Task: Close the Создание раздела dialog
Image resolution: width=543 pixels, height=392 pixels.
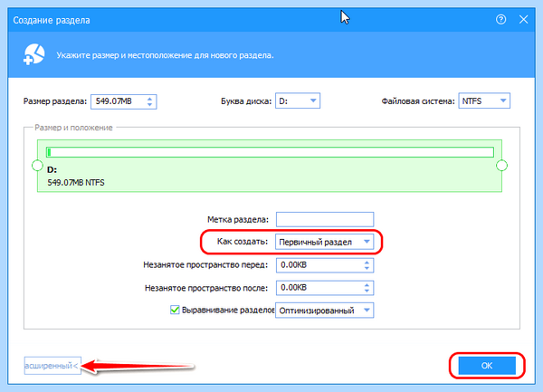Action: 524,19
